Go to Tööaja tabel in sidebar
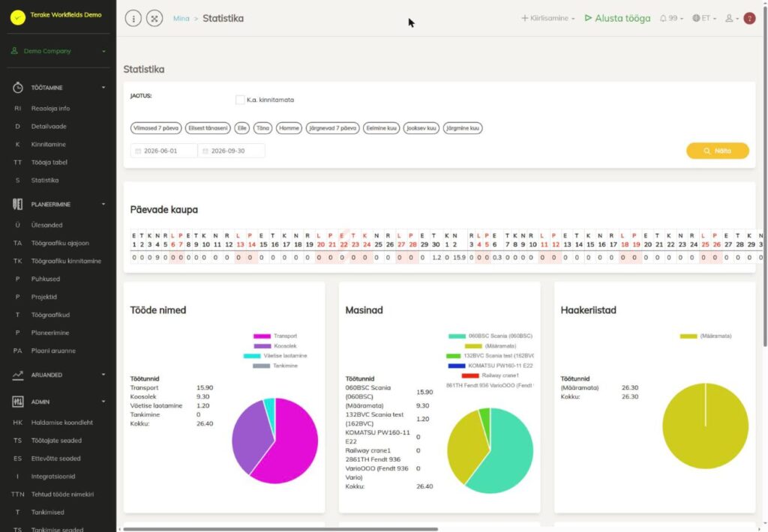Viewport: 768px width, 532px height. 49,163
